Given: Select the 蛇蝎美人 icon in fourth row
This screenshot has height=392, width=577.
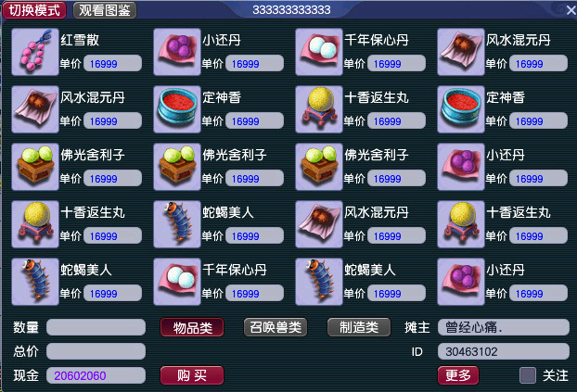Looking at the screenshot, I should click(x=177, y=224).
